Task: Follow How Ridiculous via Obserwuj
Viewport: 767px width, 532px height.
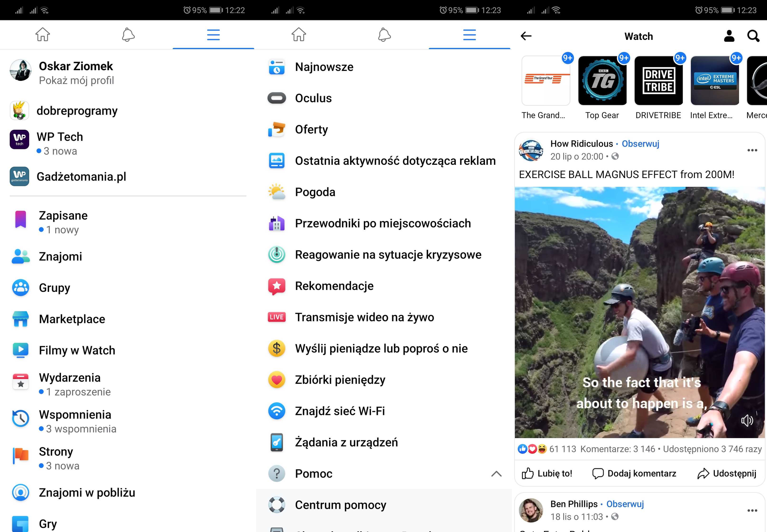Action: pyautogui.click(x=640, y=144)
